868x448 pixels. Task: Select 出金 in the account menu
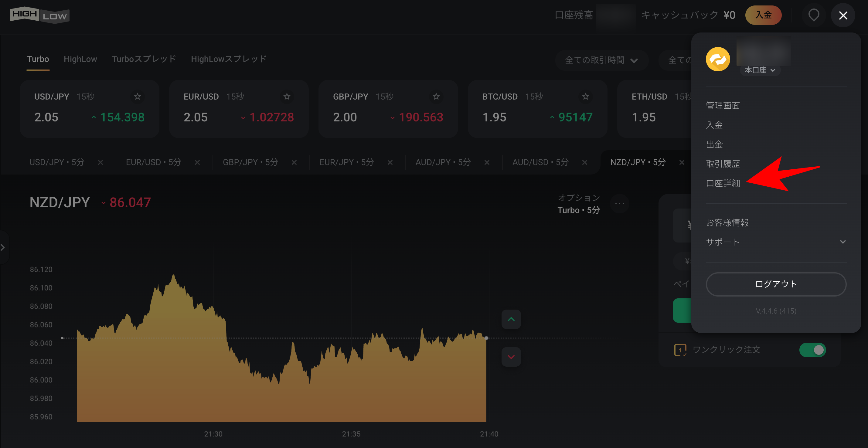coord(714,144)
